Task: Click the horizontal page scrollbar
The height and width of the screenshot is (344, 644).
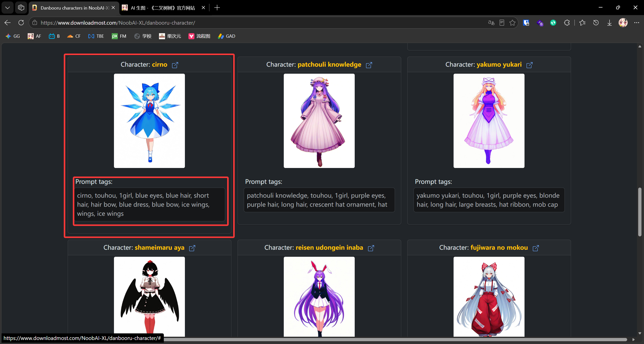Action: click(x=395, y=339)
